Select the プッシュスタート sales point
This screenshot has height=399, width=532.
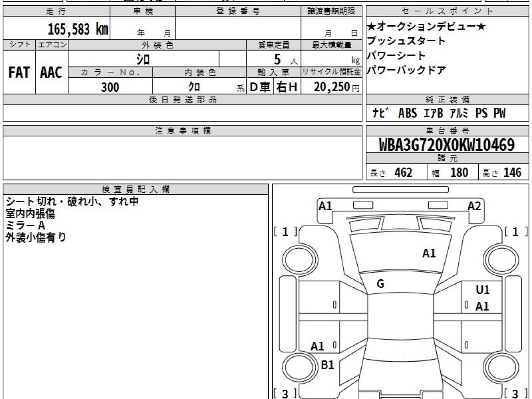pyautogui.click(x=407, y=41)
